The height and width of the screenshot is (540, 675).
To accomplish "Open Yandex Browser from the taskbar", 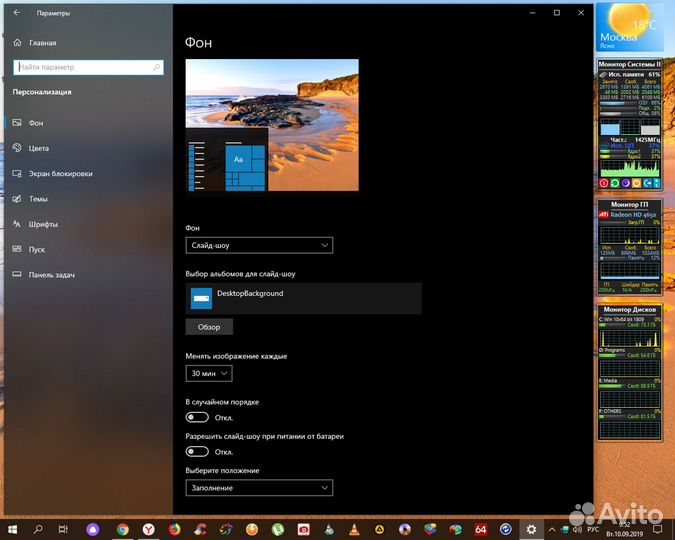I will [149, 529].
